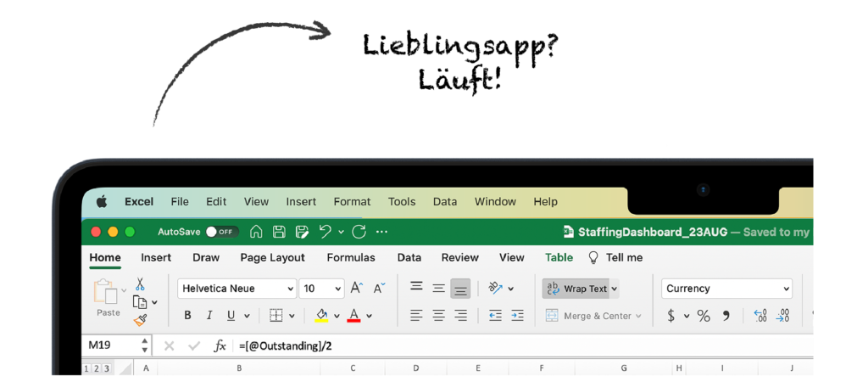Toggle Underline formatting

[x=231, y=316]
